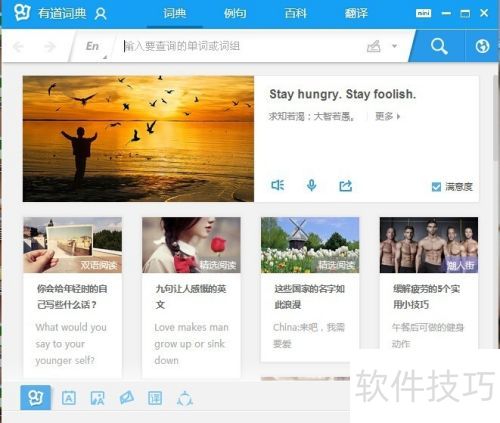Open the 双语阅读 photo thumbnail
500x423 pixels.
click(73, 245)
